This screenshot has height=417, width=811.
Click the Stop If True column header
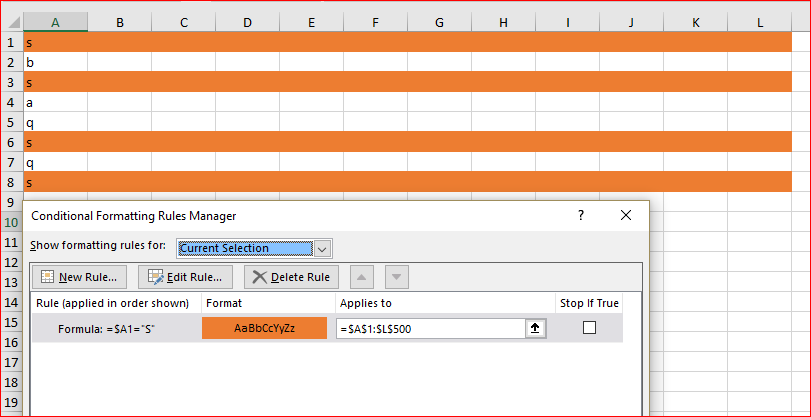point(589,303)
